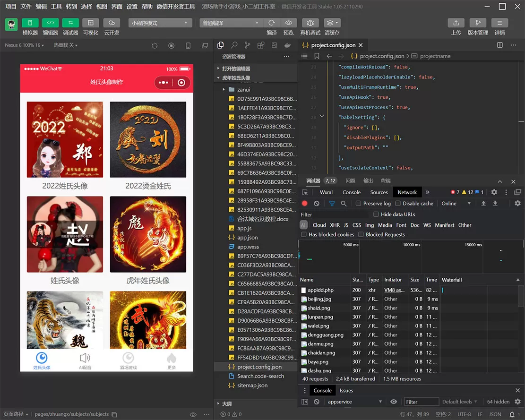Click the 2022姓氏头像 thumbnail image
Viewport: 525px width, 420px height.
(x=65, y=139)
